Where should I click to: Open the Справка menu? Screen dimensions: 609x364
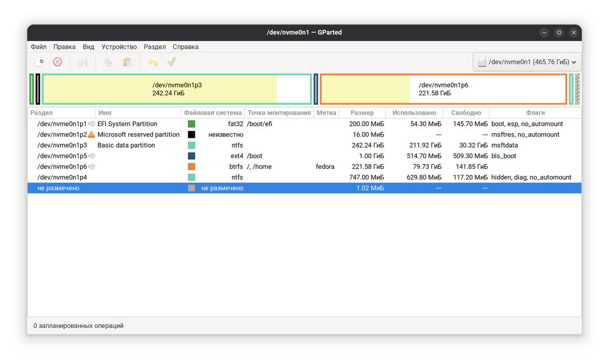(186, 47)
